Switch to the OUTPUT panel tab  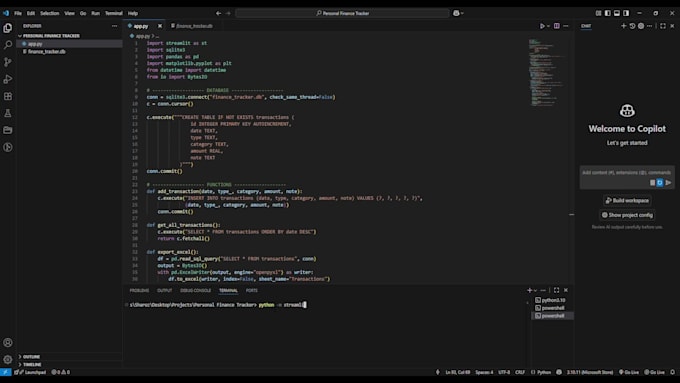165,291
